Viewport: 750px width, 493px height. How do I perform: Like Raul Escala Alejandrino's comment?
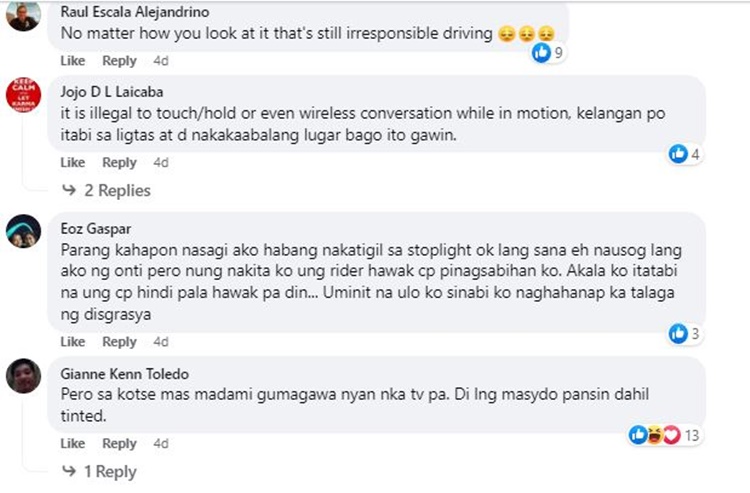point(73,61)
